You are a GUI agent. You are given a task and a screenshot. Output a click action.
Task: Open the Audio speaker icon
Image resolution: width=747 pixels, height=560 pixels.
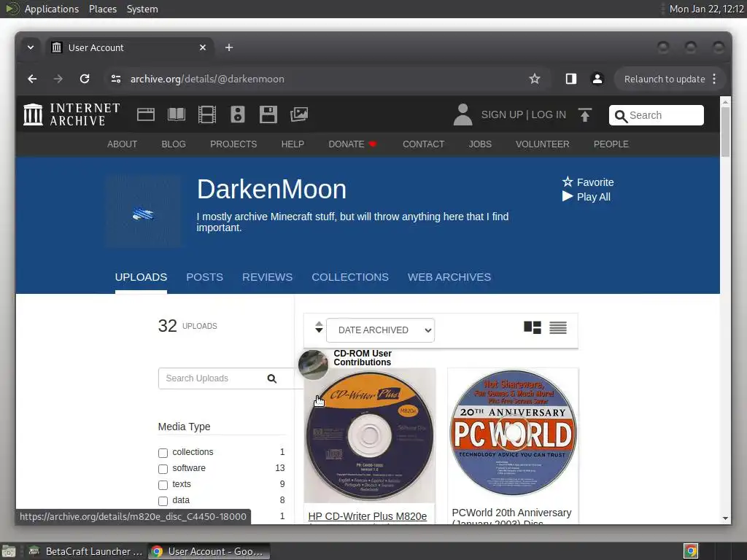click(x=238, y=114)
